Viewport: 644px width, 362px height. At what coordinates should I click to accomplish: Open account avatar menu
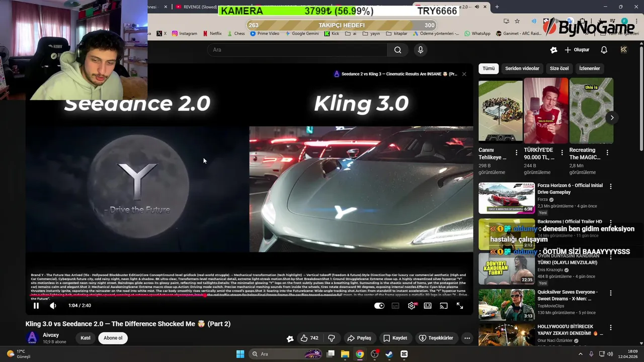click(624, 50)
